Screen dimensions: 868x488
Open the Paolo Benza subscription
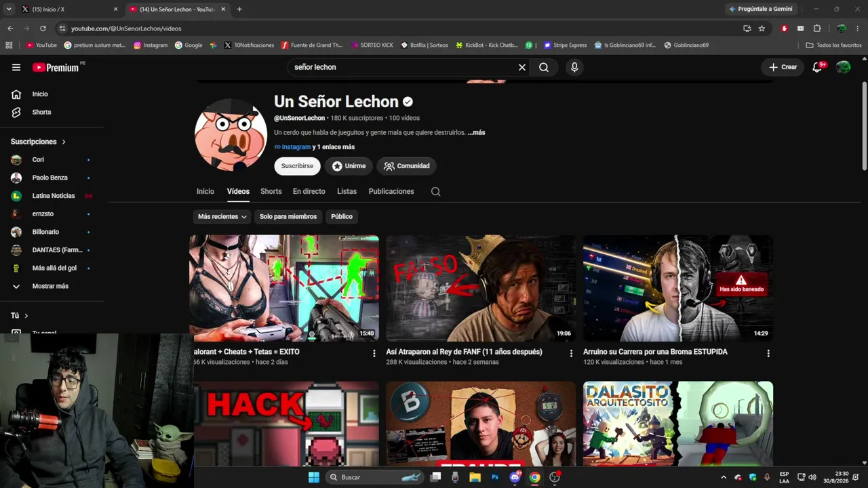52,178
